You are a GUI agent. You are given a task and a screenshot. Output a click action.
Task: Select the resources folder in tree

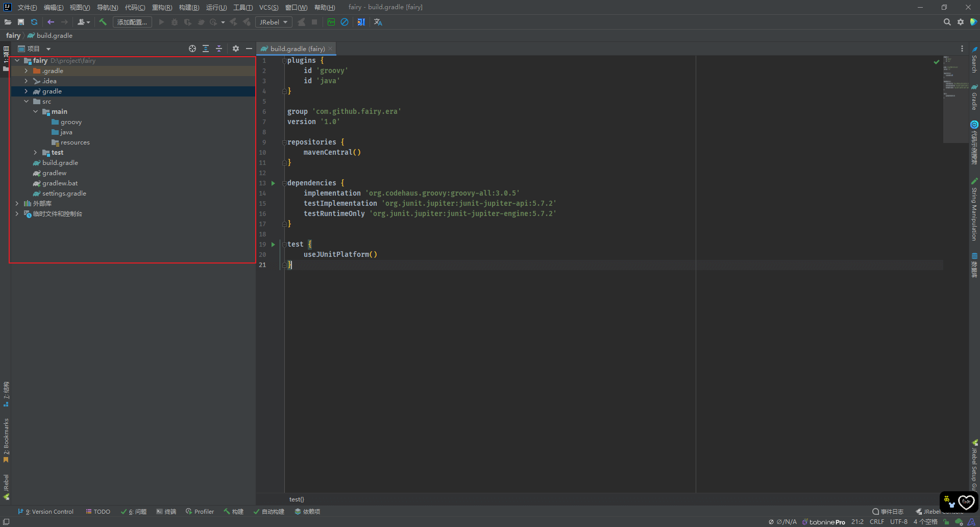point(75,142)
